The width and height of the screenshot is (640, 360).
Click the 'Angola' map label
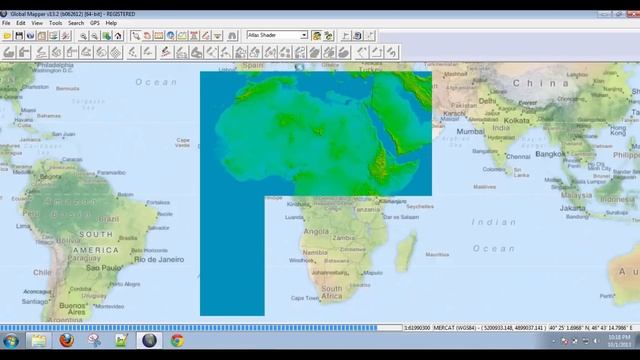(x=316, y=231)
